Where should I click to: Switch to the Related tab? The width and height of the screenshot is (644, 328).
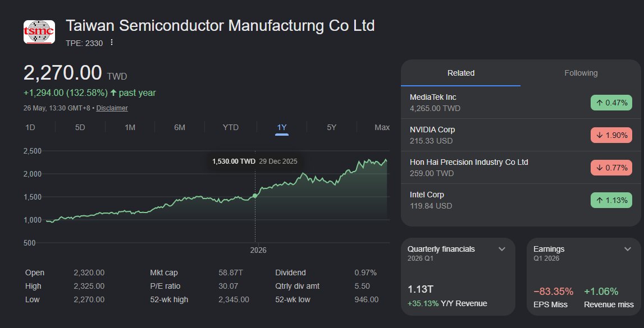pyautogui.click(x=461, y=73)
